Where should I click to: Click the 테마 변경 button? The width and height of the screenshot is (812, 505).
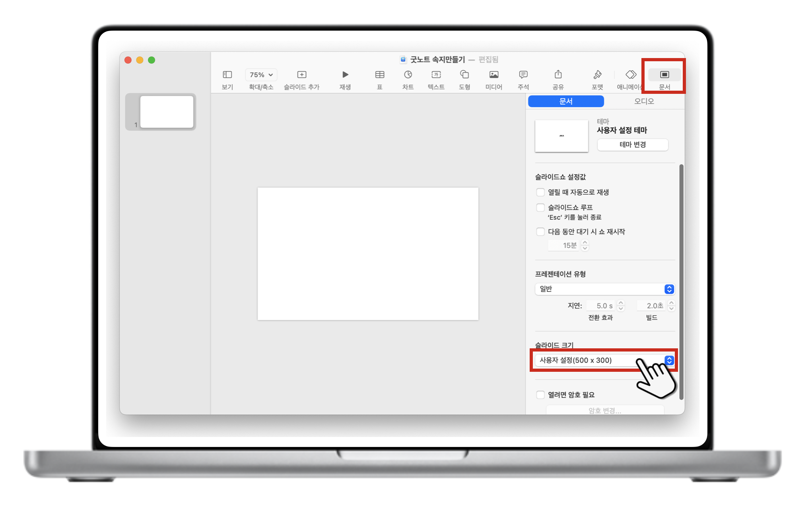pos(632,145)
